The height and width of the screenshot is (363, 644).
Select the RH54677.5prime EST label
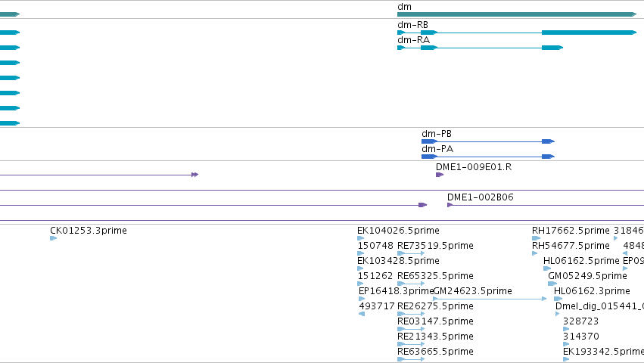click(571, 246)
